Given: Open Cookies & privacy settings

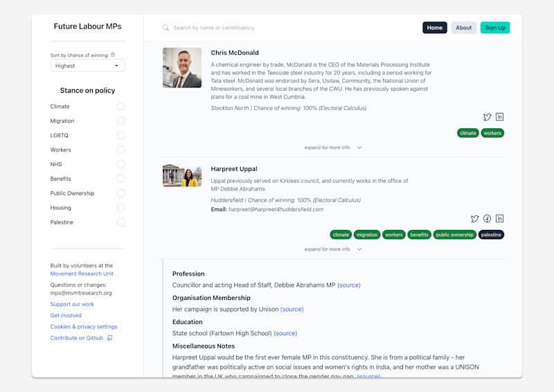Looking at the screenshot, I should 84,327.
